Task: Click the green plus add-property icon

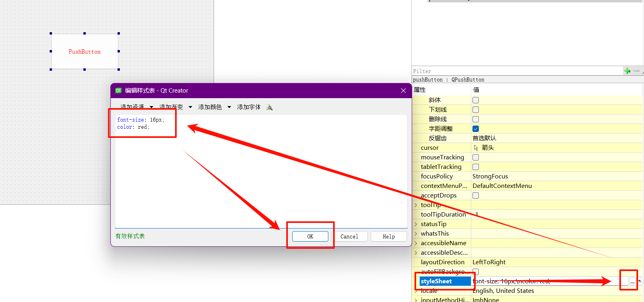Action: coord(627,71)
